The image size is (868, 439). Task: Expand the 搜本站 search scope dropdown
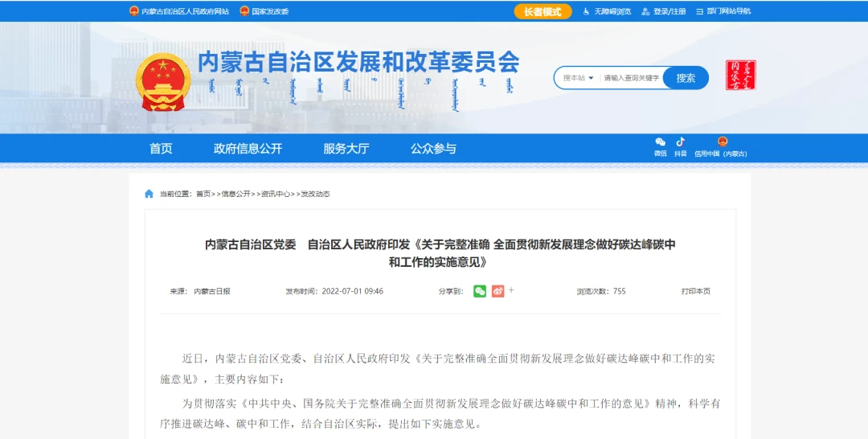(579, 78)
